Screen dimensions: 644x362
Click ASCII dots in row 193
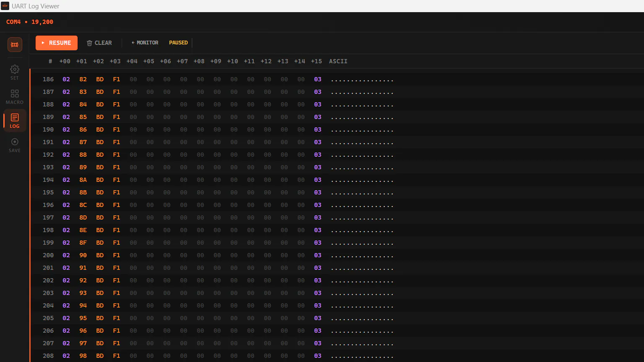(362, 167)
